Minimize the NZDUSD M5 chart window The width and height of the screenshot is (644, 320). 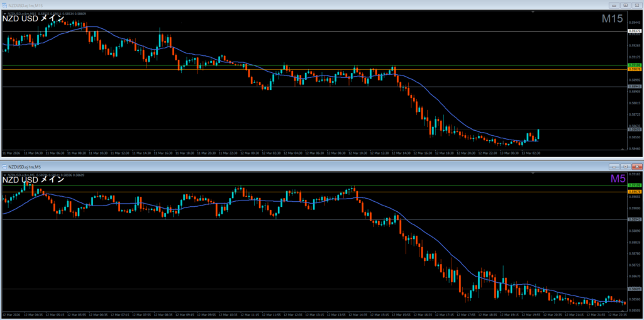614,167
